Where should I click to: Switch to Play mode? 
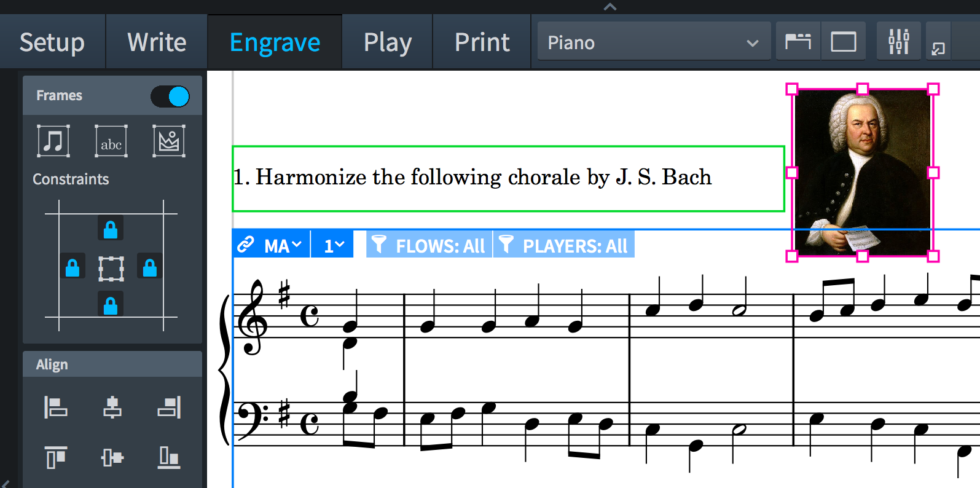(x=387, y=42)
